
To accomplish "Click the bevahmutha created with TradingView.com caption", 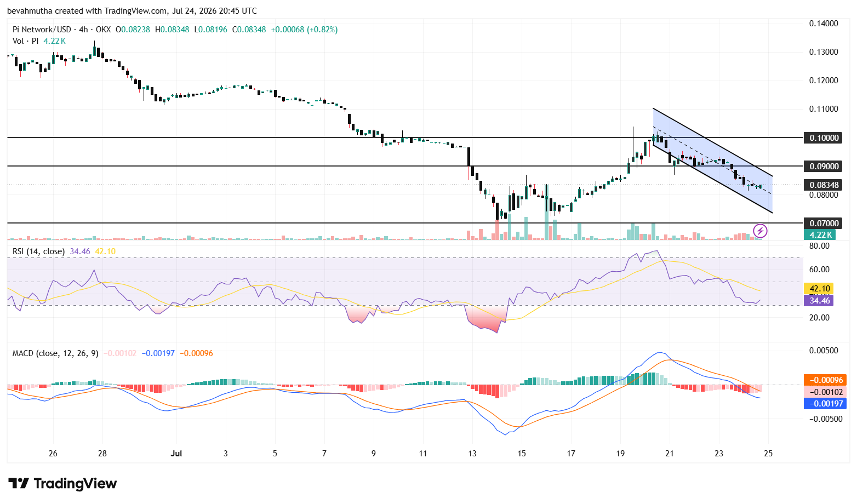I will tap(132, 11).
